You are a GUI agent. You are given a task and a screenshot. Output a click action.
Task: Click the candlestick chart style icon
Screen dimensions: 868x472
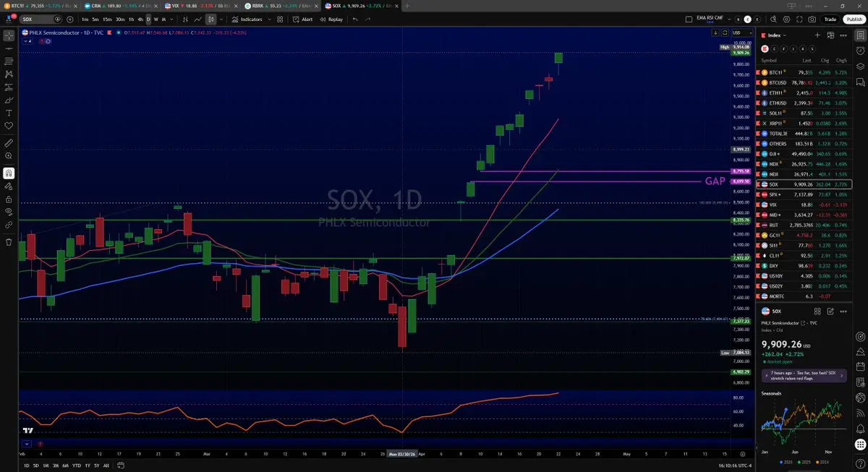210,19
